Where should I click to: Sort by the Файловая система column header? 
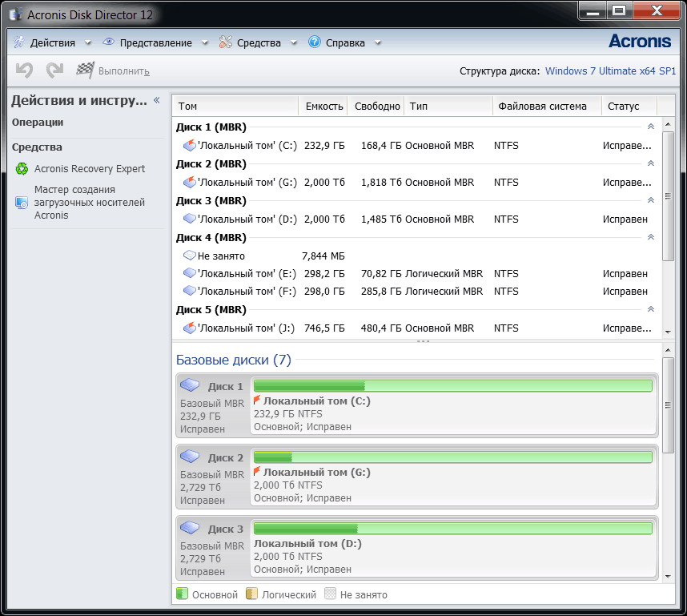pos(547,106)
